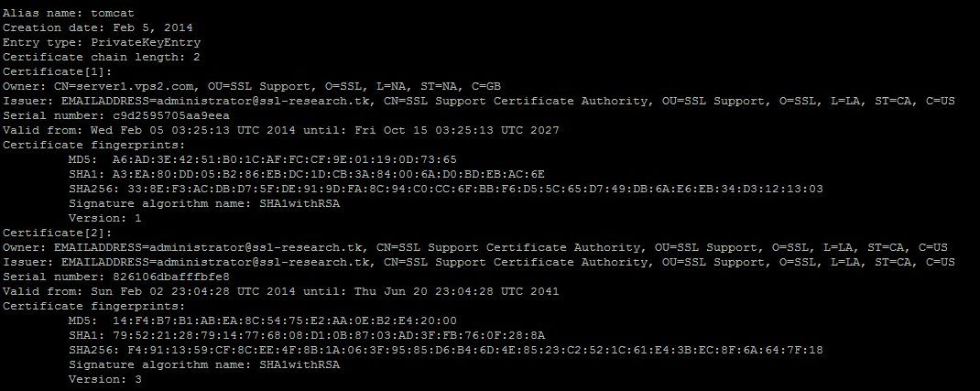
Task: Click the "Entry type: PrivateKeyEntry" line
Action: (102, 42)
